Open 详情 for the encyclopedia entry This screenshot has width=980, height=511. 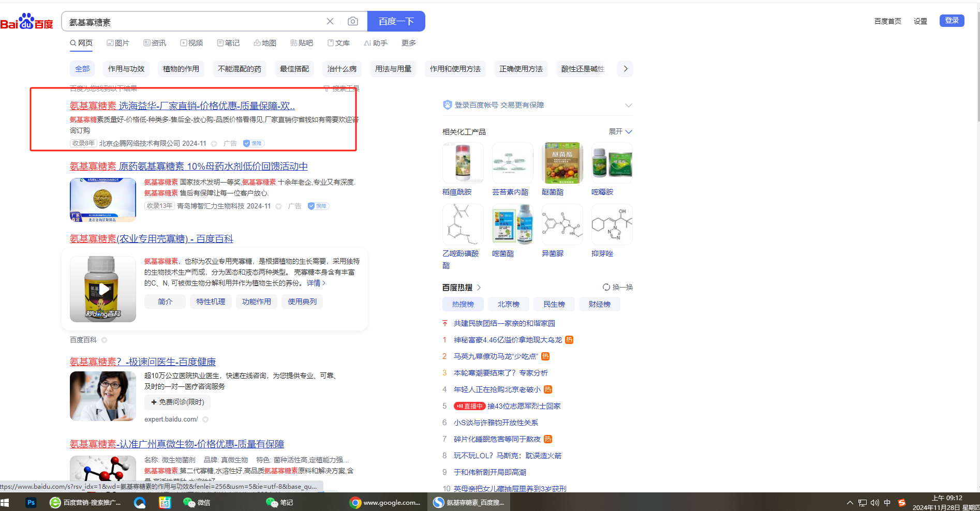pos(316,283)
